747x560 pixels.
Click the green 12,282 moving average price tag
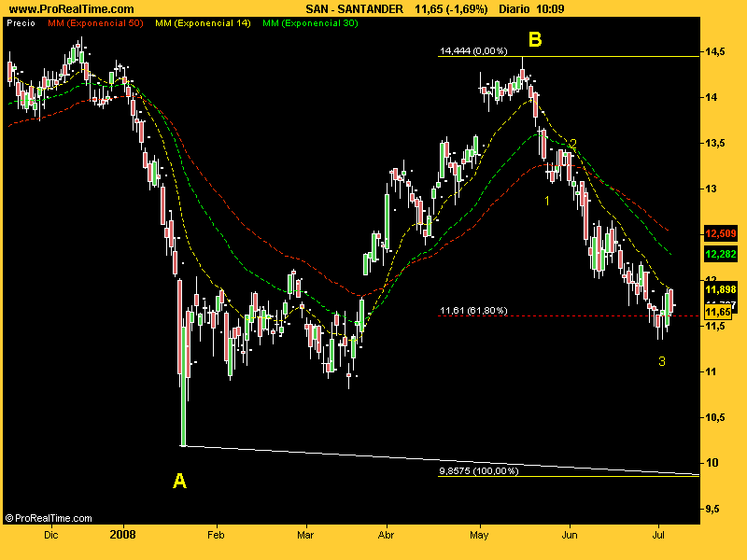coord(720,254)
